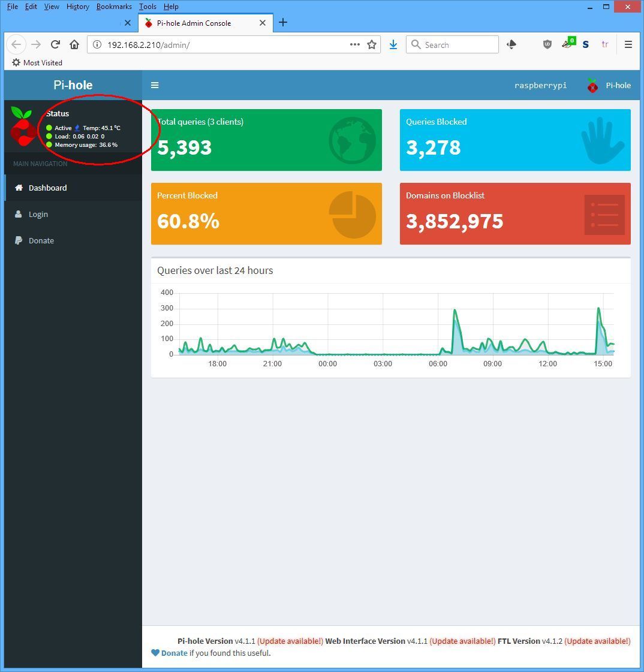Click the browser Search box
This screenshot has height=672, width=644.
pyautogui.click(x=452, y=44)
